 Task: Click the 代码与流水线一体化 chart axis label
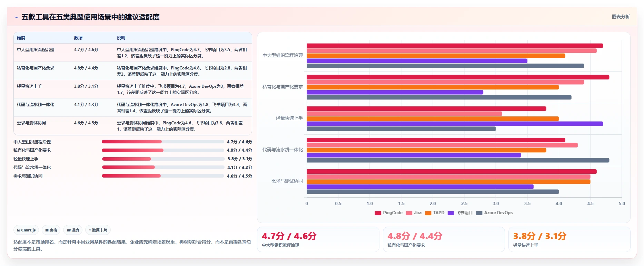(x=283, y=150)
